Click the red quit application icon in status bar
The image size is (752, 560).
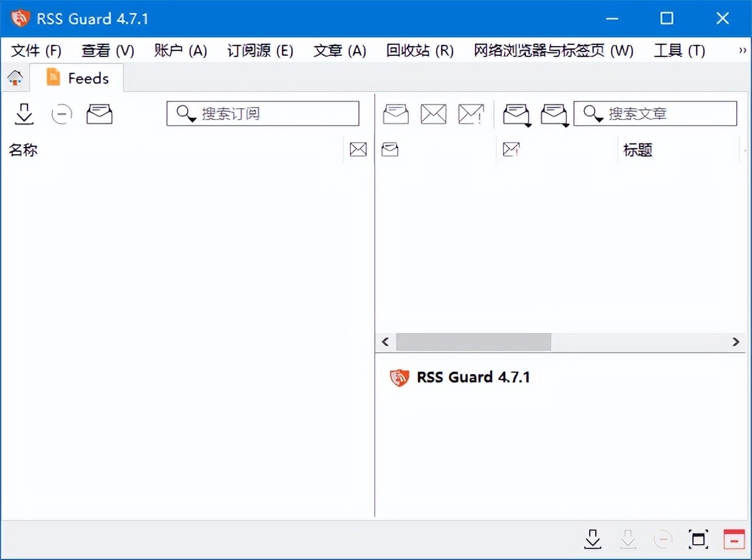[734, 539]
